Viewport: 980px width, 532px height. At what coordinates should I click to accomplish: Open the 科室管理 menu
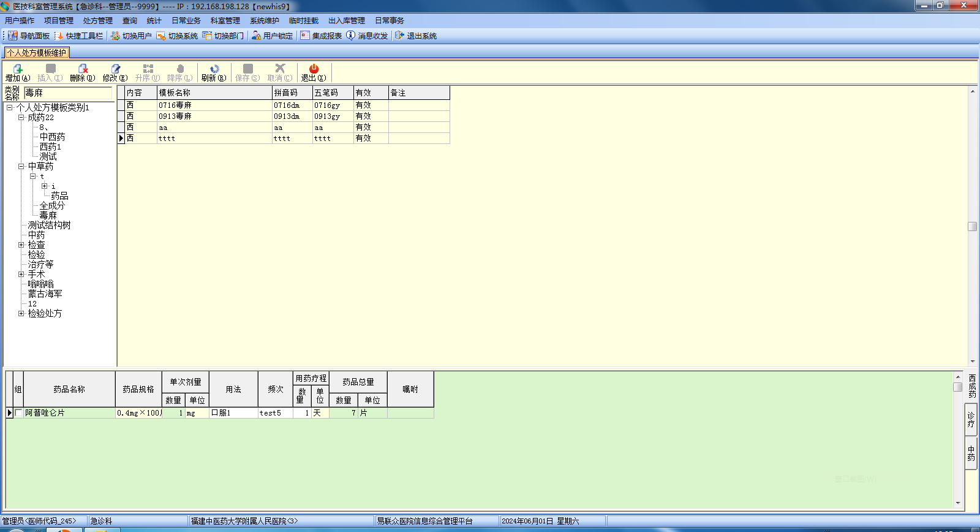click(225, 21)
